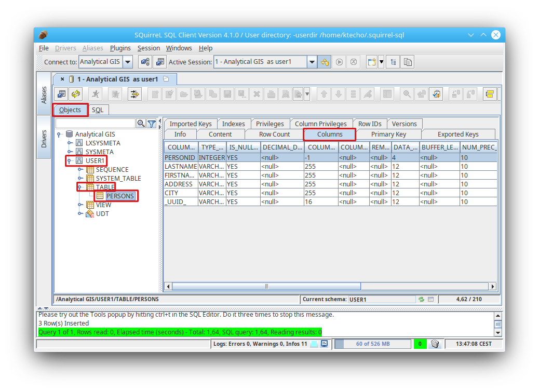Switch to the Content tab
This screenshot has width=539, height=392.
pos(220,134)
